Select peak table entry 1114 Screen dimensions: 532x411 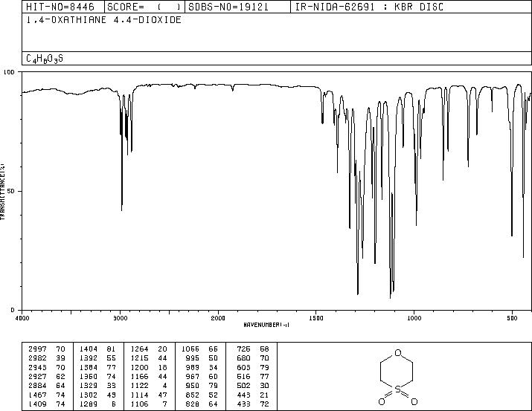pos(139,395)
